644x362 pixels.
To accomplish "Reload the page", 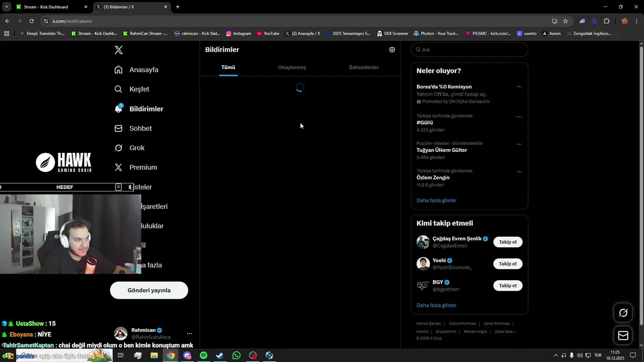I will pos(31,21).
